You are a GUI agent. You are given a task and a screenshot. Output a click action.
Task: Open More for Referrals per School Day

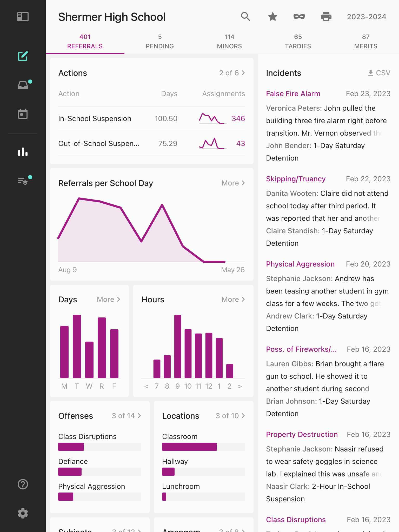(233, 183)
